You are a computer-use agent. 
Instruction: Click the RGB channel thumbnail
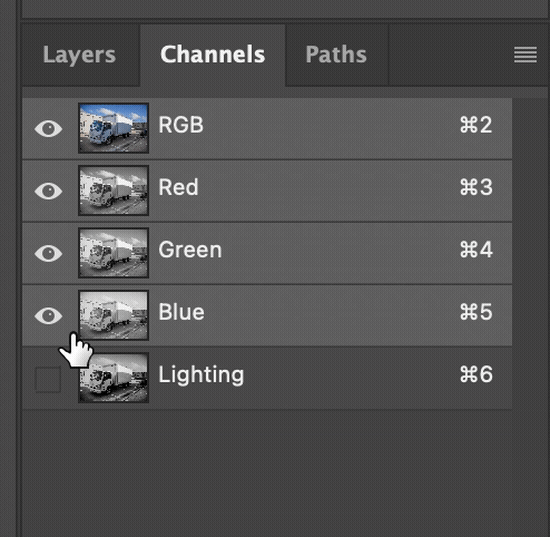point(113,128)
